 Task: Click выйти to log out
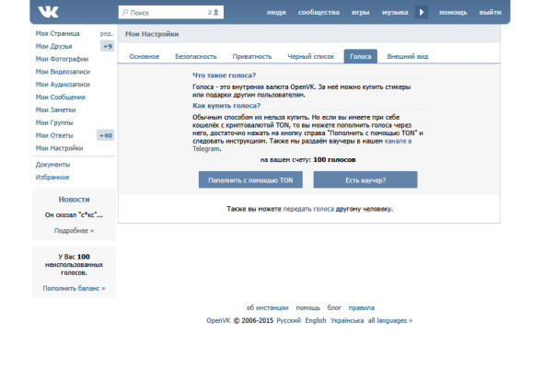(x=491, y=12)
